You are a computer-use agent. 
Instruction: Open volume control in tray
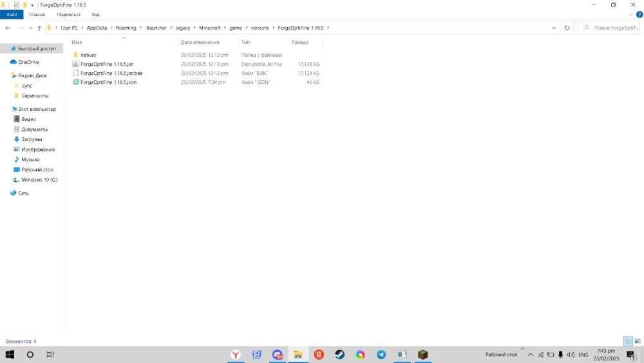tap(571, 355)
